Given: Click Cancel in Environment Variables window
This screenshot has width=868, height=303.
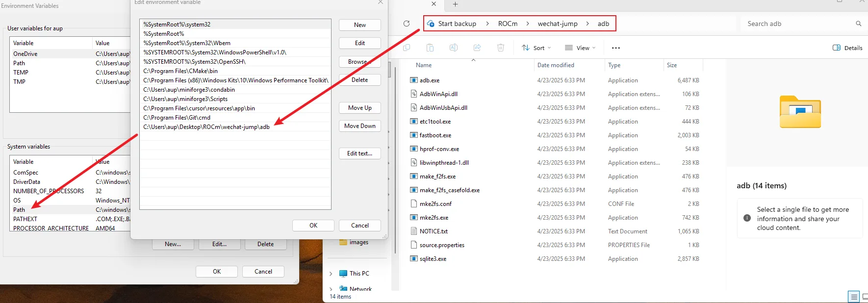Looking at the screenshot, I should [263, 272].
